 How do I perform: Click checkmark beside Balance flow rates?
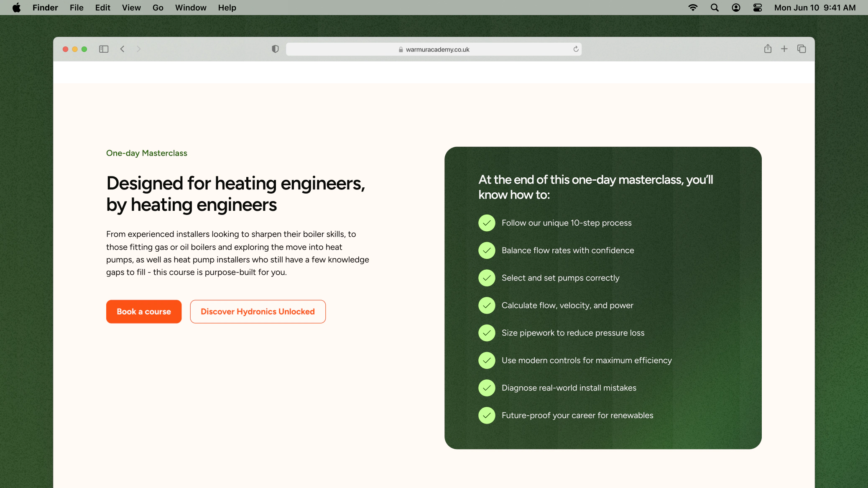coord(487,250)
